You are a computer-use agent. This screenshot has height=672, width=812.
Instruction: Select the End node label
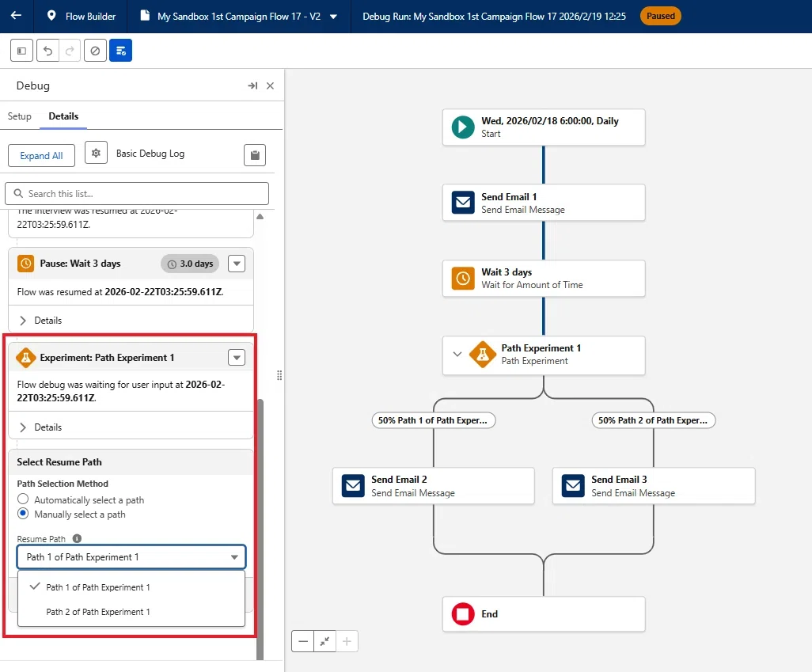tap(489, 614)
